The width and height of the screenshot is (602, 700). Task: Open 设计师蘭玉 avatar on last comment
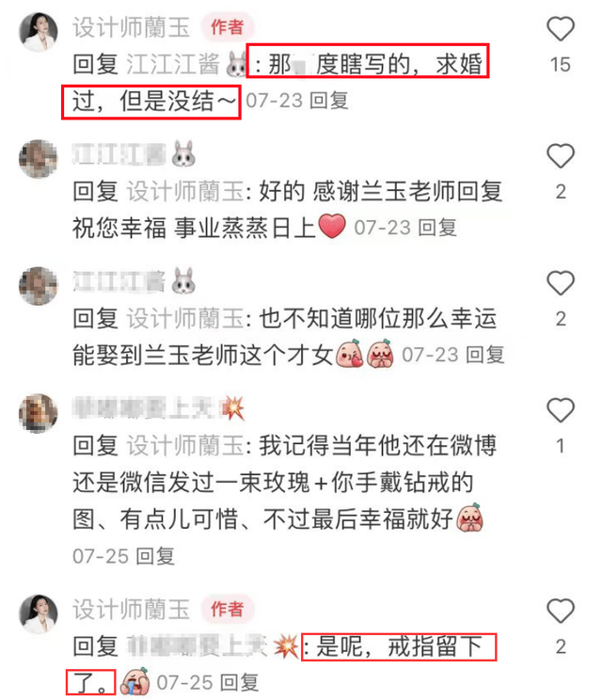(39, 613)
